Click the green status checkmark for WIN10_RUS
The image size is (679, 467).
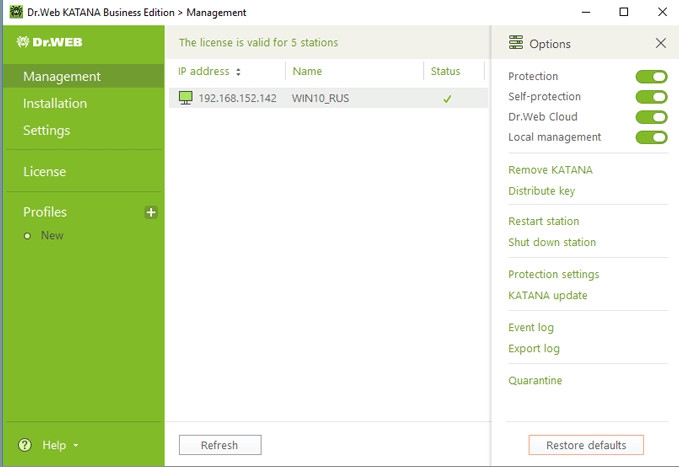click(447, 99)
